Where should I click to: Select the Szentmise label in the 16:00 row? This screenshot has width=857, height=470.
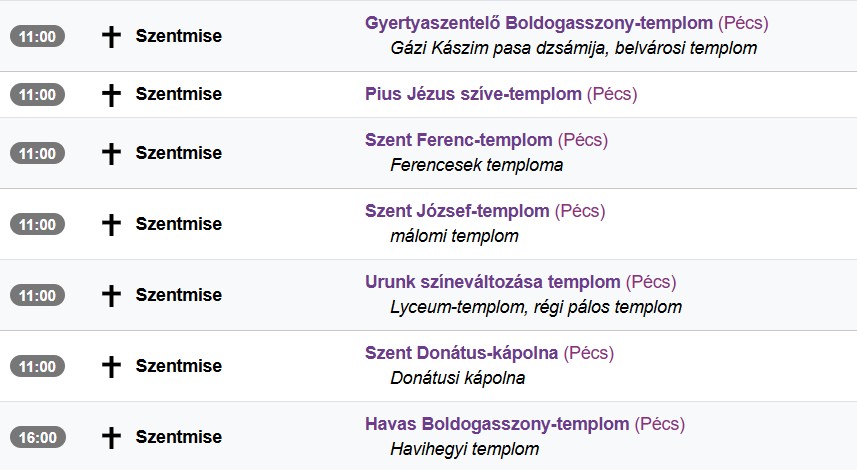pyautogui.click(x=179, y=437)
